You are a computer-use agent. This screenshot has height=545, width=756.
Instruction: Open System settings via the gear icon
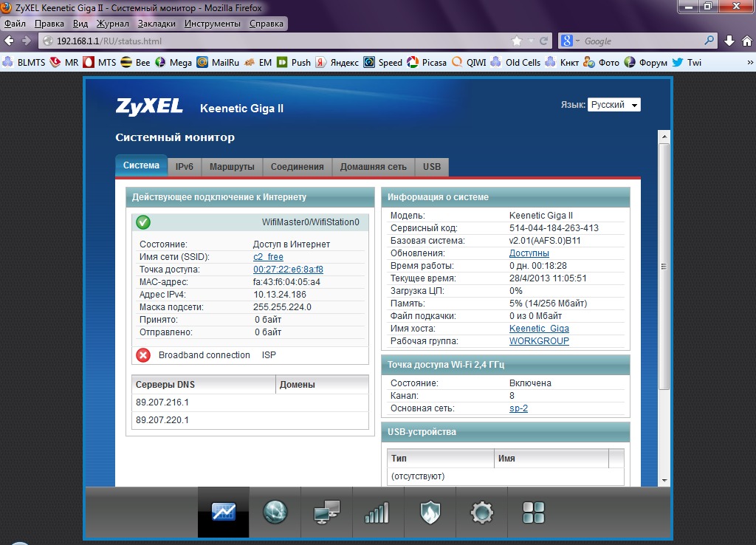(x=481, y=512)
